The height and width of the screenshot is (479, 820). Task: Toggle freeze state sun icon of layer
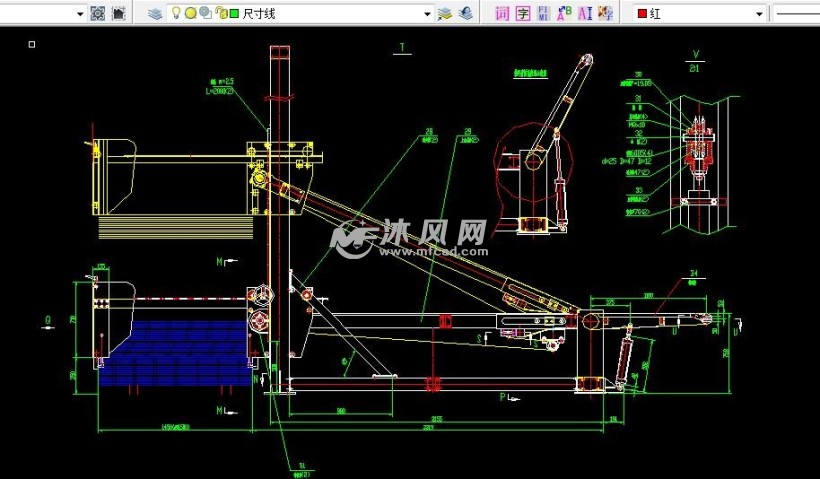click(190, 13)
